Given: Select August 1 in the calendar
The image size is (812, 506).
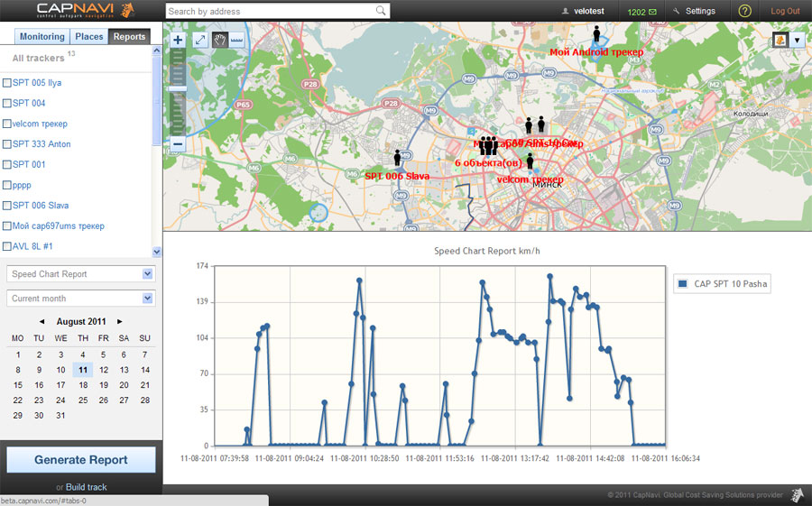Looking at the screenshot, I should [x=18, y=354].
